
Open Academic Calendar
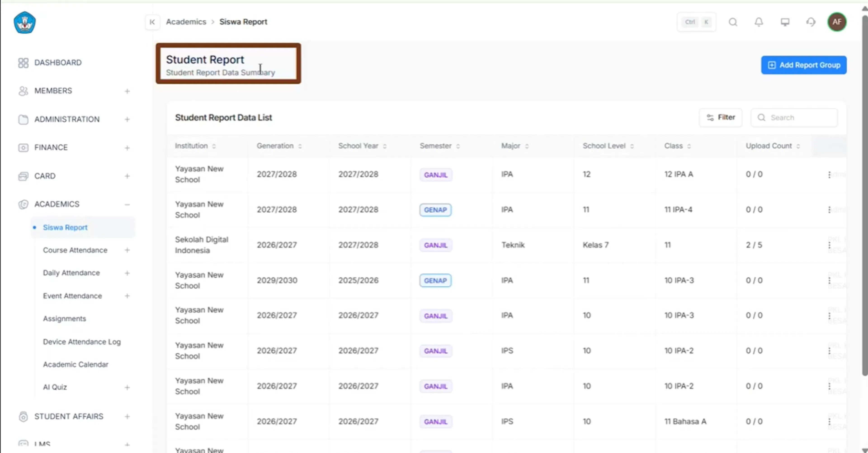(x=76, y=365)
